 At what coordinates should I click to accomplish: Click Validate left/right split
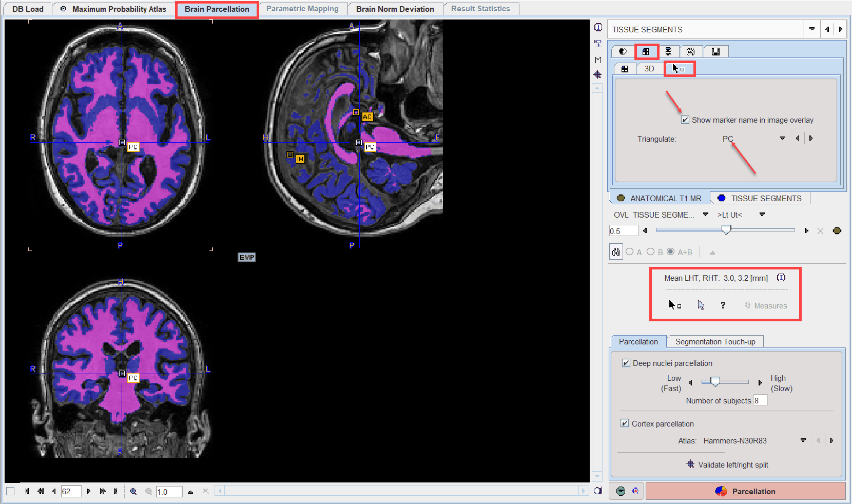[727, 464]
